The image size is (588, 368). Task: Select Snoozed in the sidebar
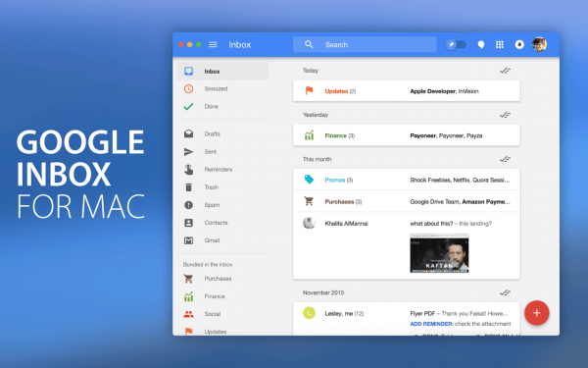[x=222, y=88]
